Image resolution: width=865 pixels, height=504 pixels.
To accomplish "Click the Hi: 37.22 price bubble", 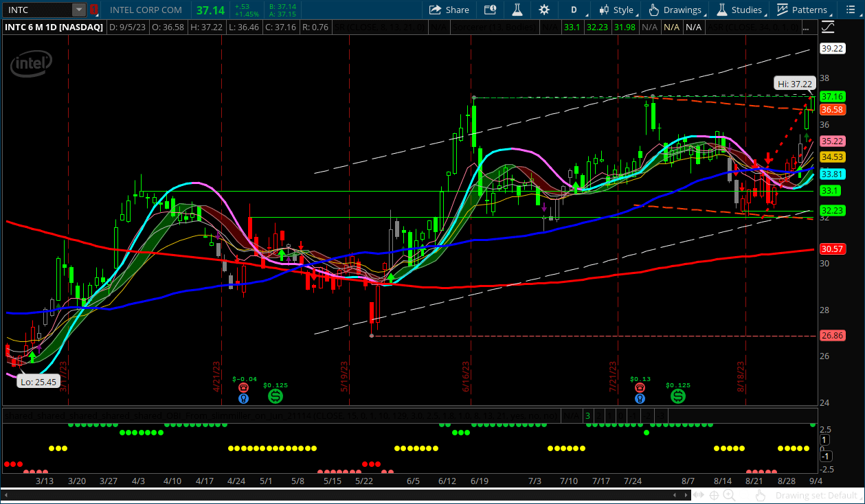I will point(794,84).
